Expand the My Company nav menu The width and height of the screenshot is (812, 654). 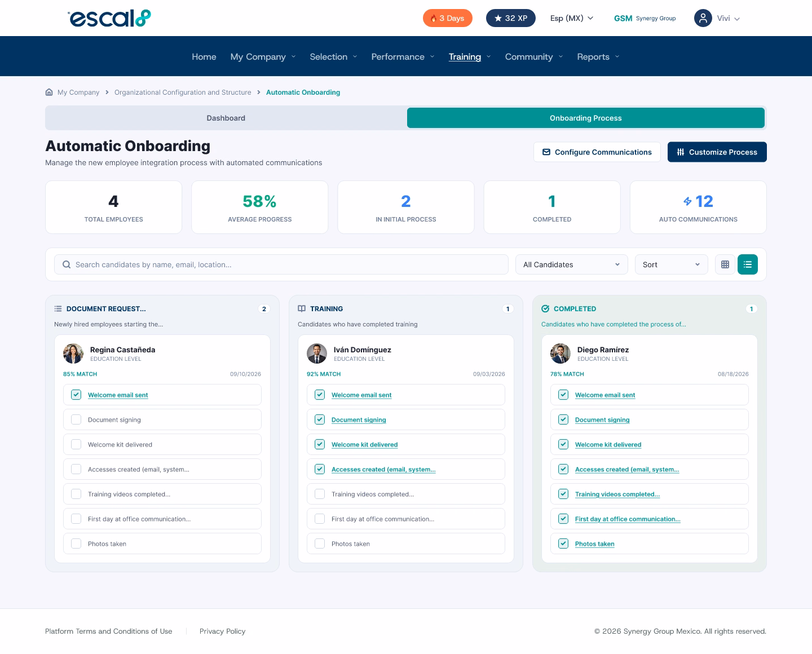coord(263,56)
